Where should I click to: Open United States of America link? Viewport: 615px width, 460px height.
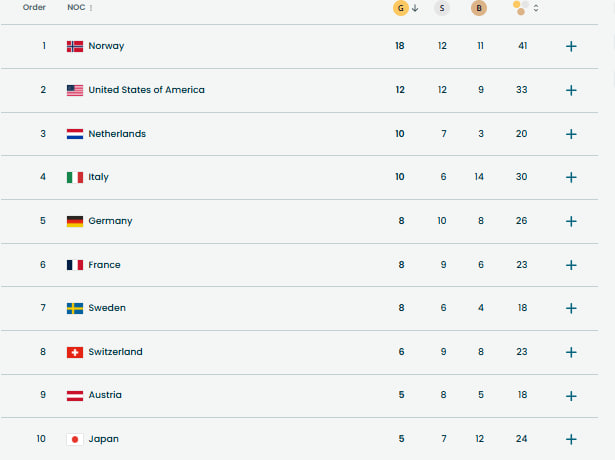pyautogui.click(x=146, y=90)
